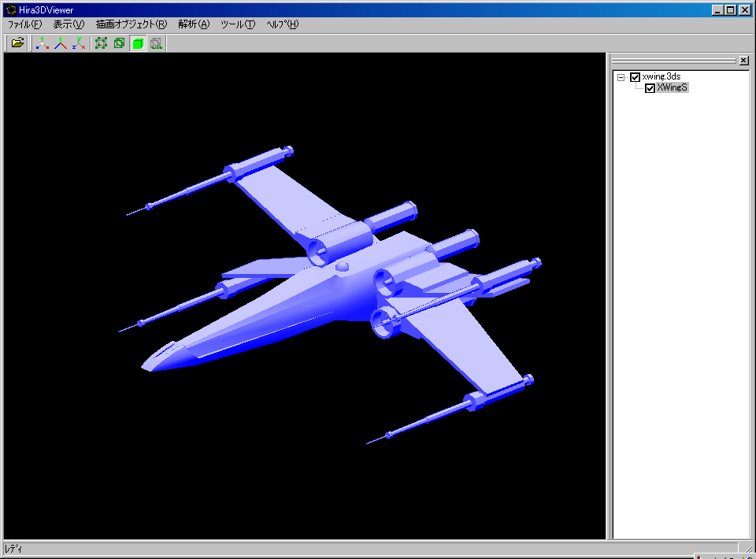Image resolution: width=756 pixels, height=559 pixels.
Task: Select the XWingS tree item label
Action: (x=672, y=87)
